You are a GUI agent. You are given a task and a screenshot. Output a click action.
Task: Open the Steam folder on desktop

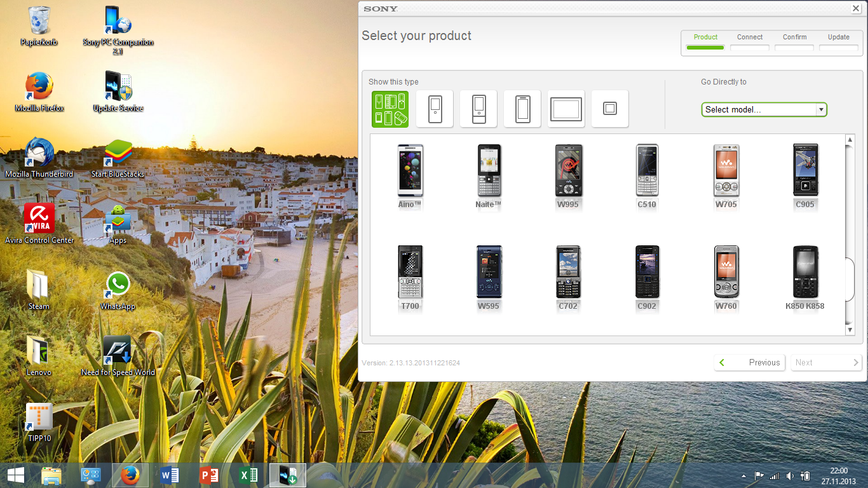(39, 290)
